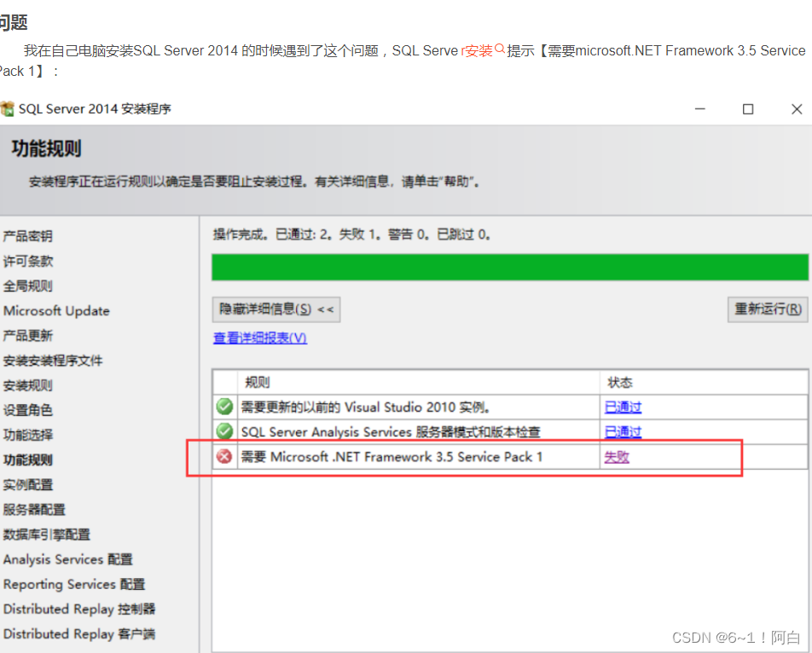Select Microsoft Update step in sidebar
The width and height of the screenshot is (812, 653).
(56, 311)
